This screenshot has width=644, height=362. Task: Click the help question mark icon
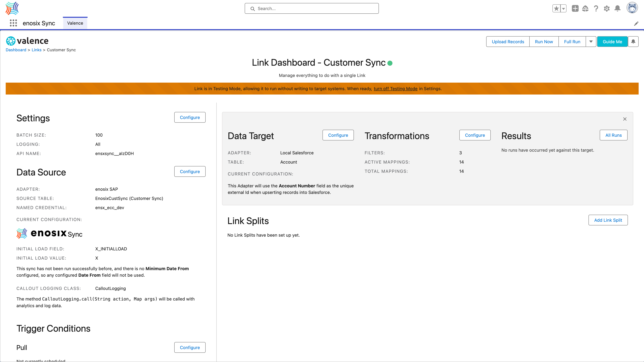click(x=596, y=8)
